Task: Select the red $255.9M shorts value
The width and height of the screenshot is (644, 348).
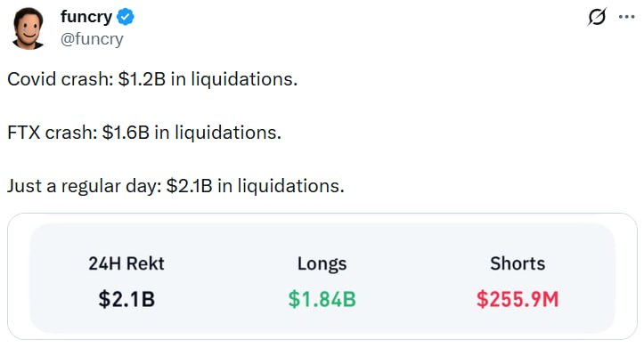Action: (x=518, y=299)
